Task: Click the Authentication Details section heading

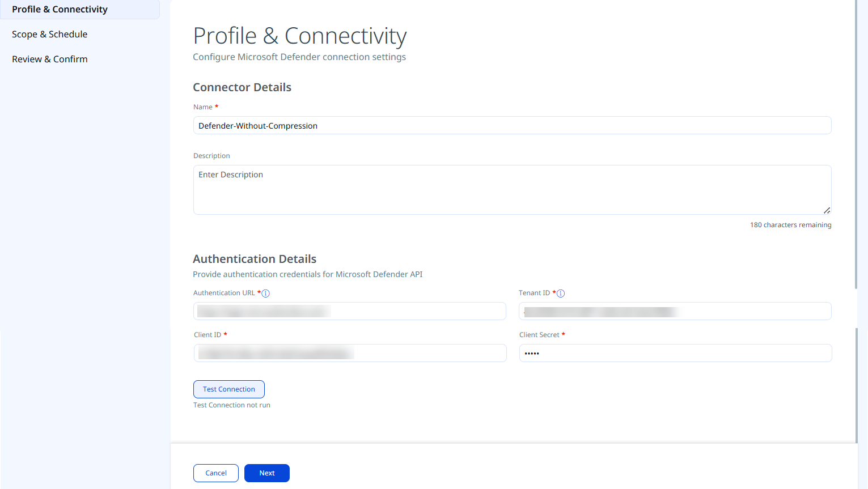Action: click(x=255, y=259)
